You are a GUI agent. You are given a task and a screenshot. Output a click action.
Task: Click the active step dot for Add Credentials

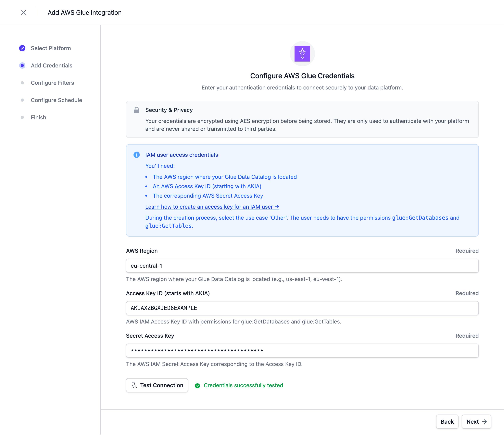pos(22,66)
